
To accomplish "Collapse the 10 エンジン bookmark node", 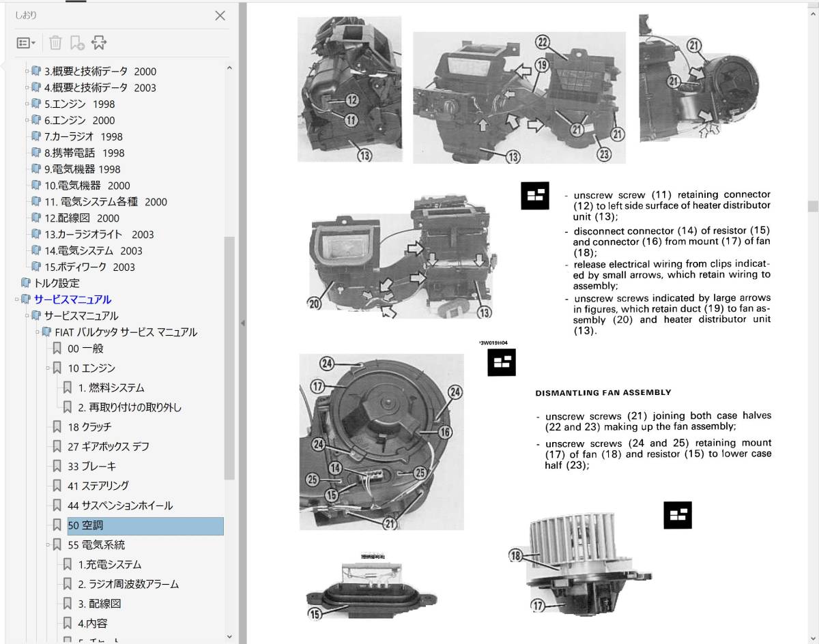I will point(48,368).
